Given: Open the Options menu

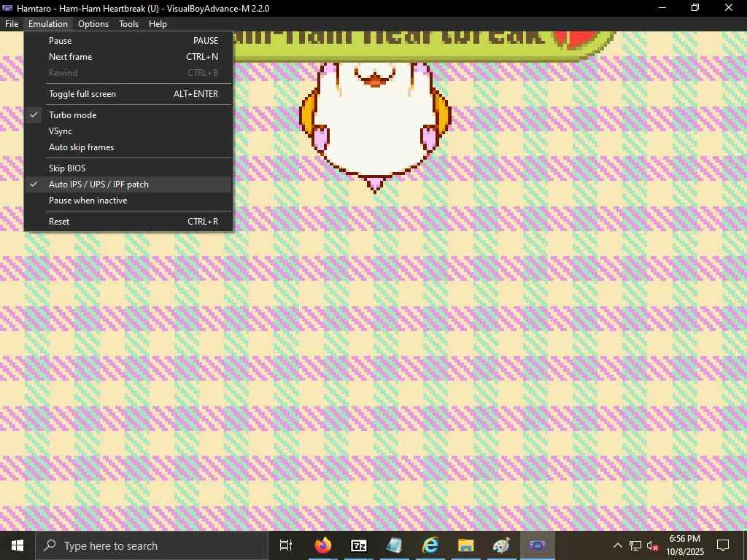Looking at the screenshot, I should (x=93, y=24).
